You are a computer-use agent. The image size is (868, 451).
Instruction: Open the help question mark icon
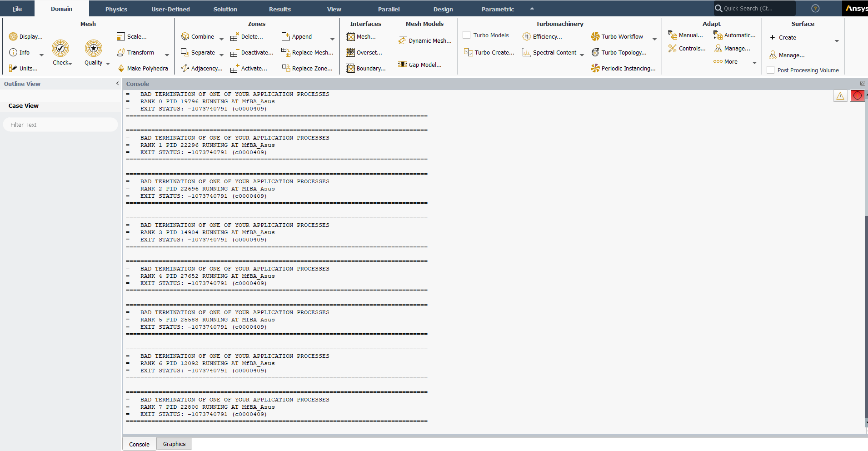816,8
